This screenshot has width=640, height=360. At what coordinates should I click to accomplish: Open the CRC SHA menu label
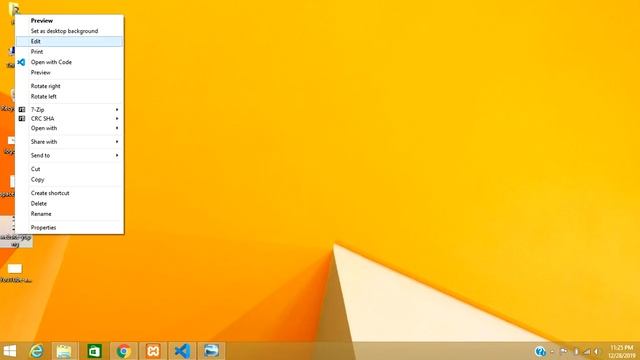click(42, 118)
